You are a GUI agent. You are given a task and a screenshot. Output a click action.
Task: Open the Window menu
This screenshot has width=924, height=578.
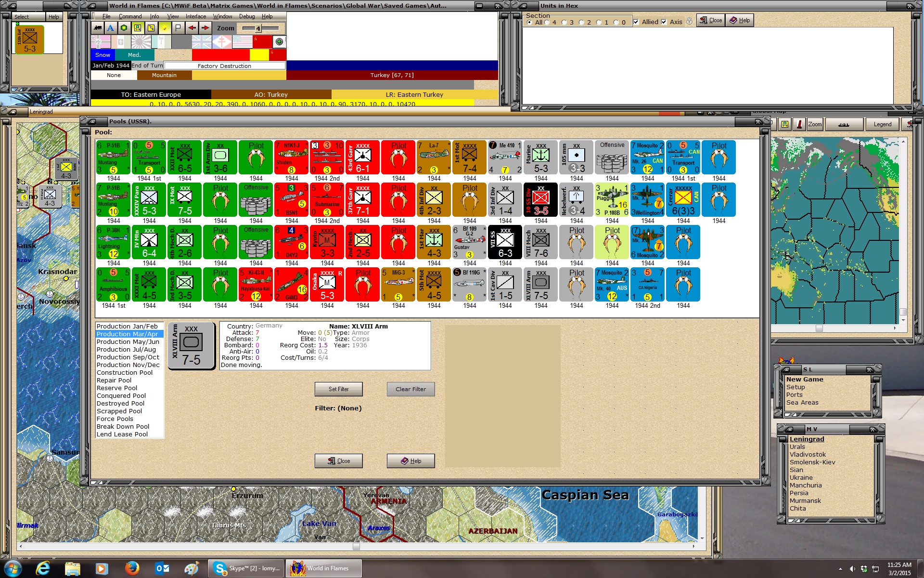click(222, 16)
